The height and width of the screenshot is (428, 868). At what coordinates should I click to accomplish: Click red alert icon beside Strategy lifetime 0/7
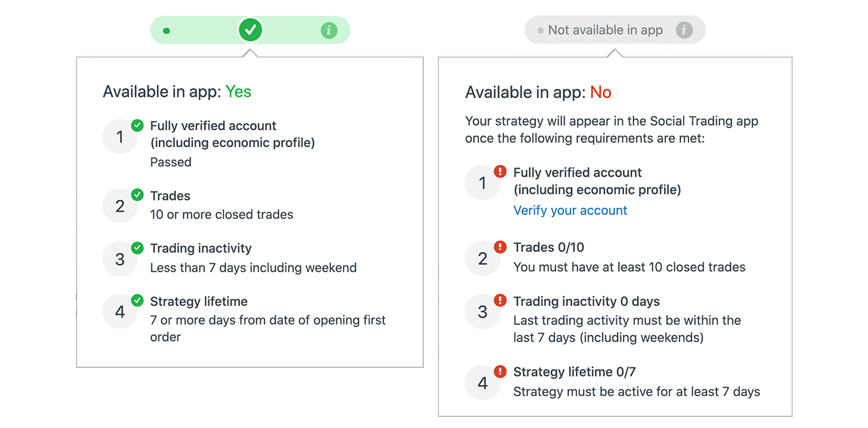[x=500, y=371]
